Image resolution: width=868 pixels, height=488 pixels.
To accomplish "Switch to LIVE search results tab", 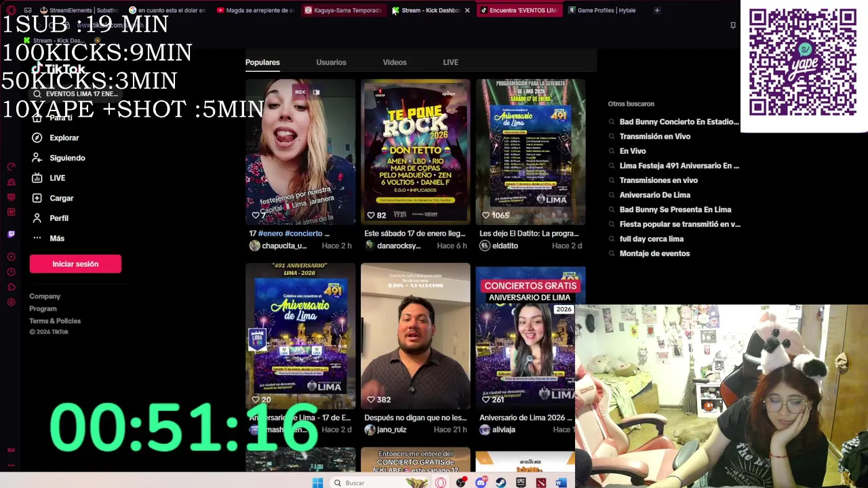I will click(450, 62).
